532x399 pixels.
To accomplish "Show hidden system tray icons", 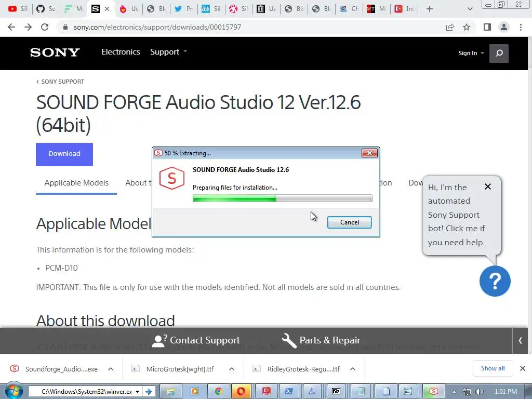I will (454, 392).
